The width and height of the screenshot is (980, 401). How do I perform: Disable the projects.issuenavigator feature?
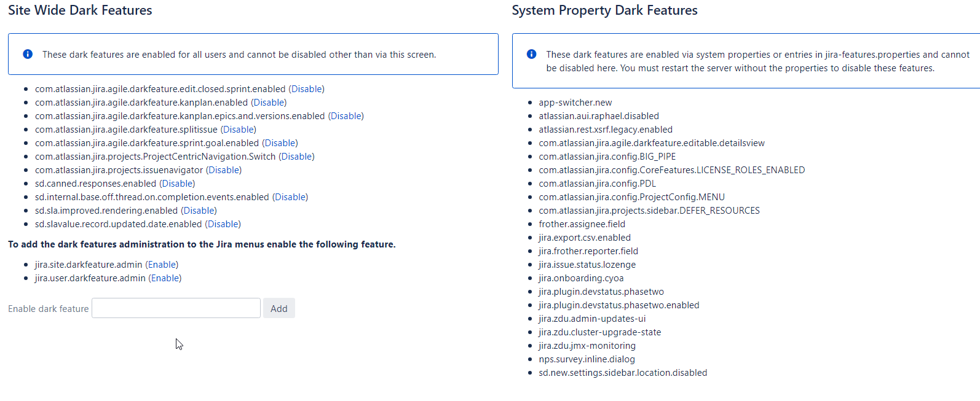[x=224, y=170]
